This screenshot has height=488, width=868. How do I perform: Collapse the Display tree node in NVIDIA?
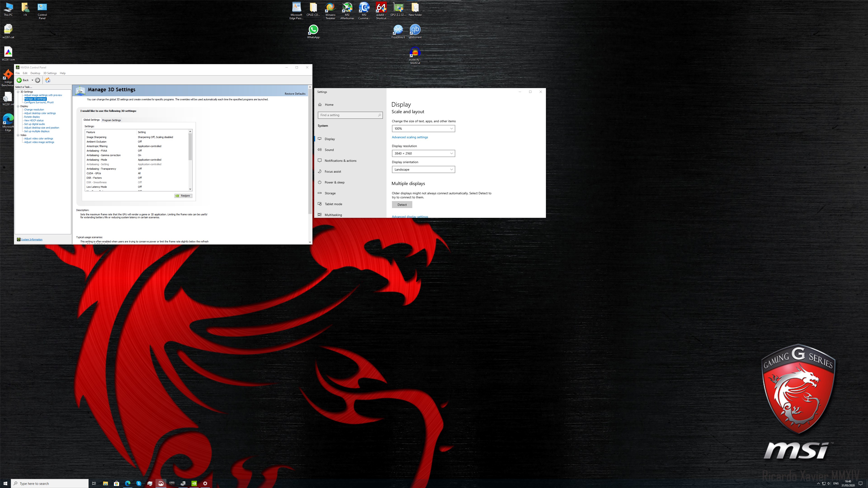[x=18, y=106]
